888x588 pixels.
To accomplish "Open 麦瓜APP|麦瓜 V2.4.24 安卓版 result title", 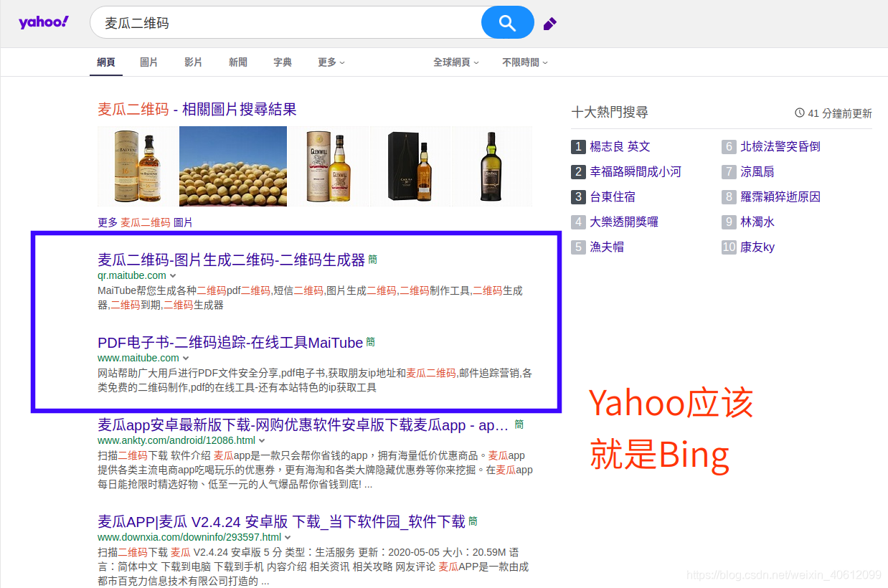I will tap(282, 521).
